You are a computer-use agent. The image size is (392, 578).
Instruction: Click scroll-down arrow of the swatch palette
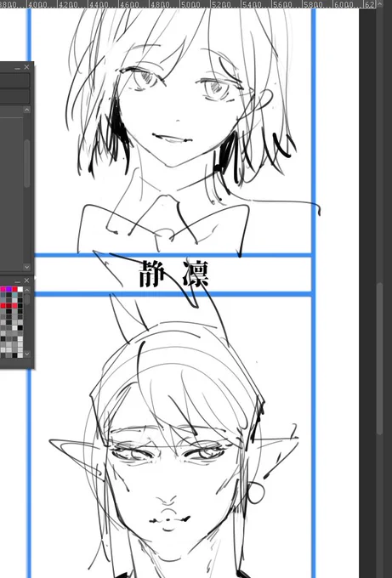[x=27, y=354]
